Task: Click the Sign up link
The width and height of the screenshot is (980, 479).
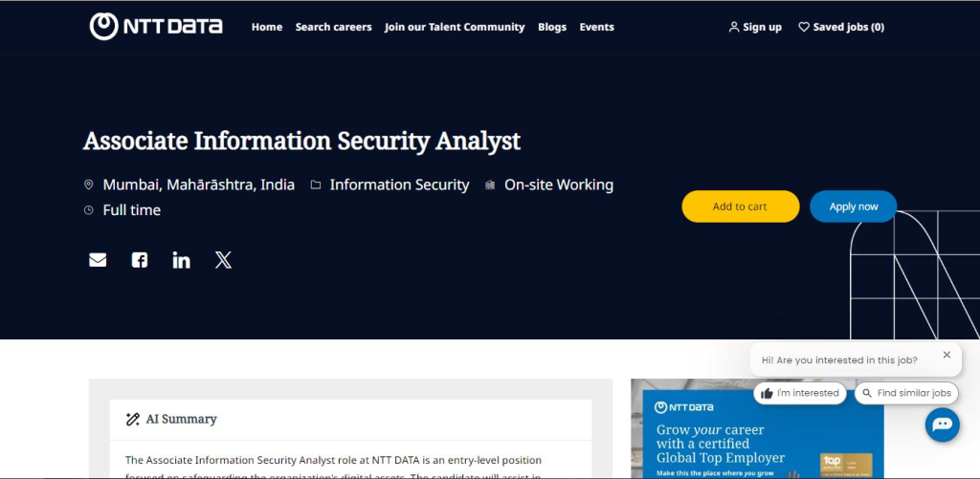Action: point(755,27)
